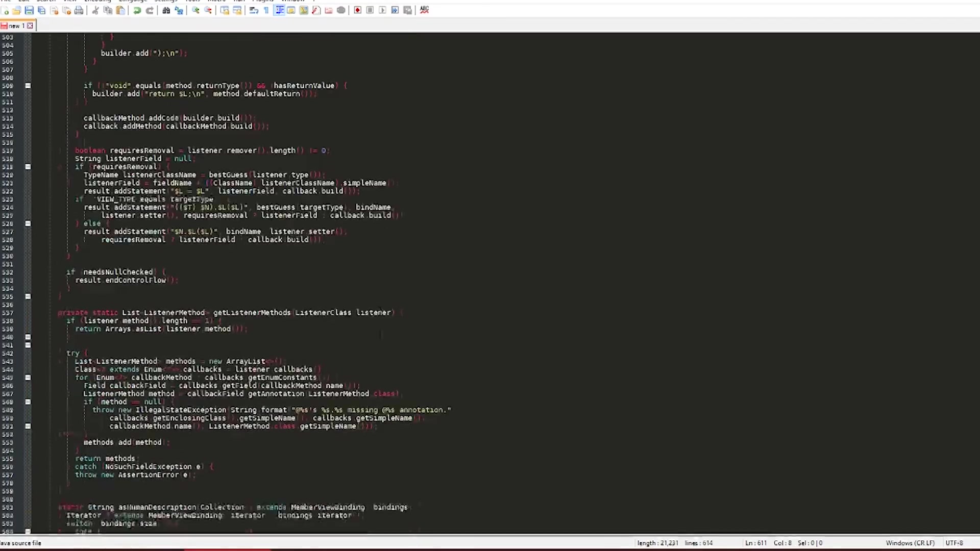
Task: Click the Print icon in the toolbar
Action: 79,10
